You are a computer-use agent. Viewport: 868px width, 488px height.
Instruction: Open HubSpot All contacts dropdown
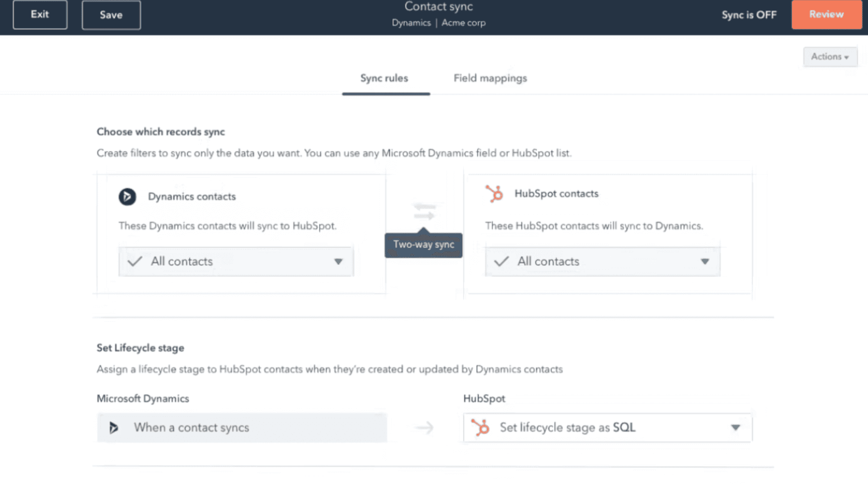[603, 262]
